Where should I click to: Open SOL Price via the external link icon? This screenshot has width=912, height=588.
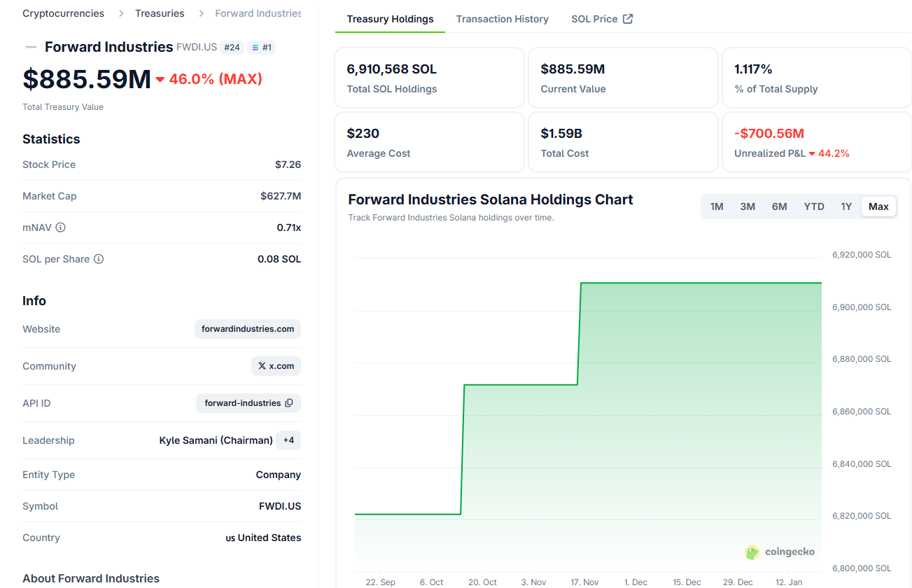point(627,19)
